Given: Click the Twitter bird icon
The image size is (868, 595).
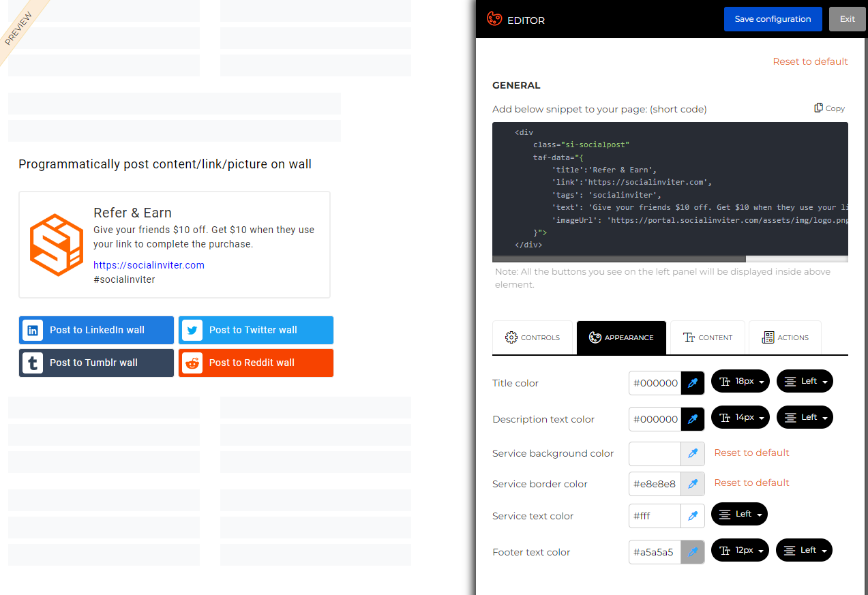Looking at the screenshot, I should coord(192,331).
